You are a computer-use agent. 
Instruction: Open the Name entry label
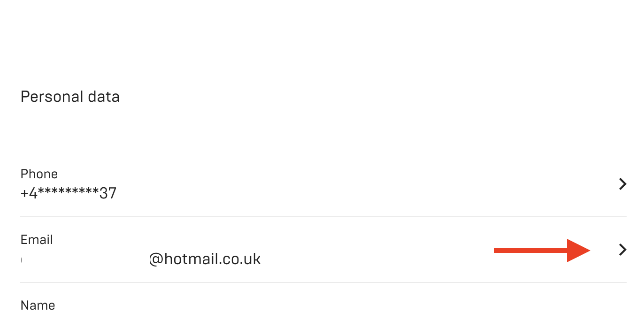pyautogui.click(x=38, y=305)
